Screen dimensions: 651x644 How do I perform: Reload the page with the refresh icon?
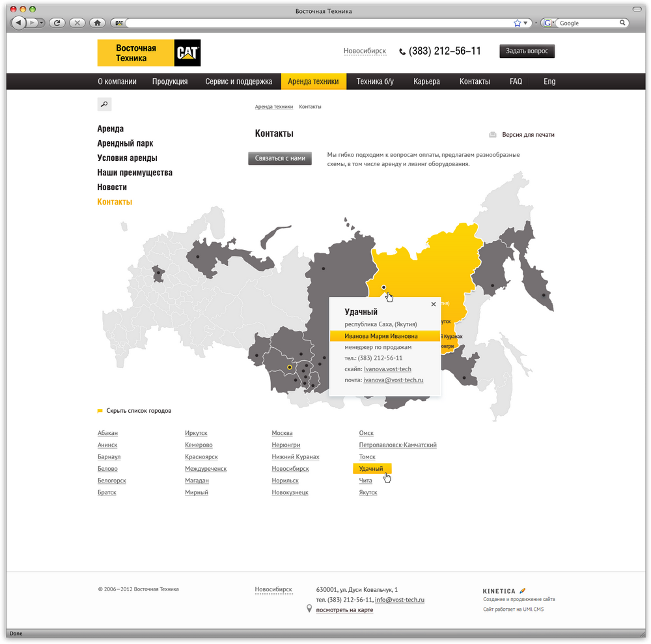(58, 23)
